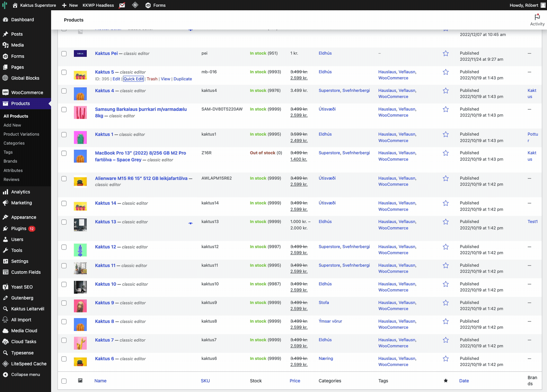The width and height of the screenshot is (547, 392).
Task: Click Quick Edit for Kaktus 5
Action: pos(133,79)
